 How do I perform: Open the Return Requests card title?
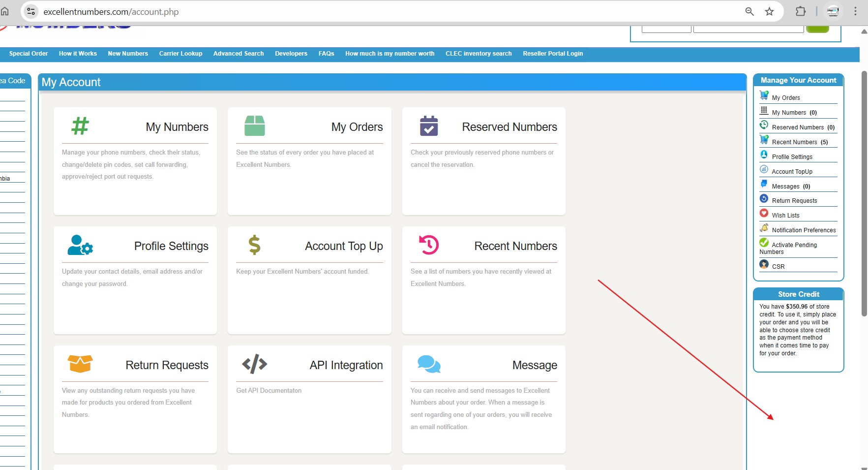[167, 365]
